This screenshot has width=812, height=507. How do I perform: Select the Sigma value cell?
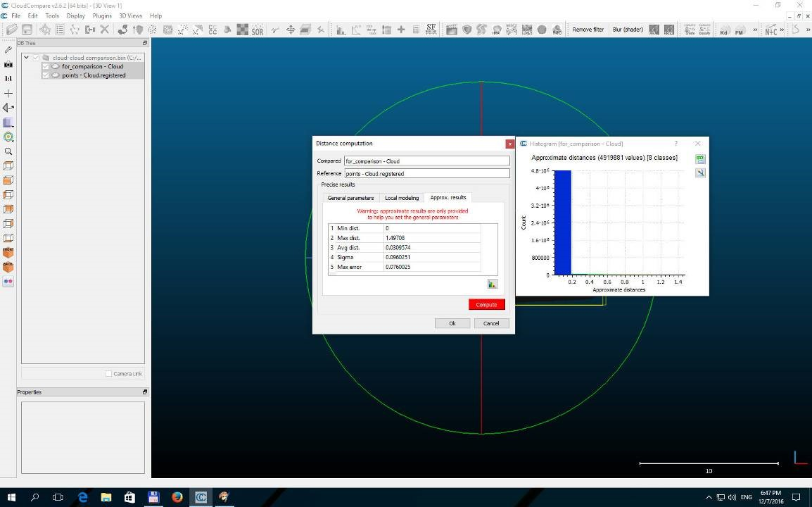[x=432, y=257]
